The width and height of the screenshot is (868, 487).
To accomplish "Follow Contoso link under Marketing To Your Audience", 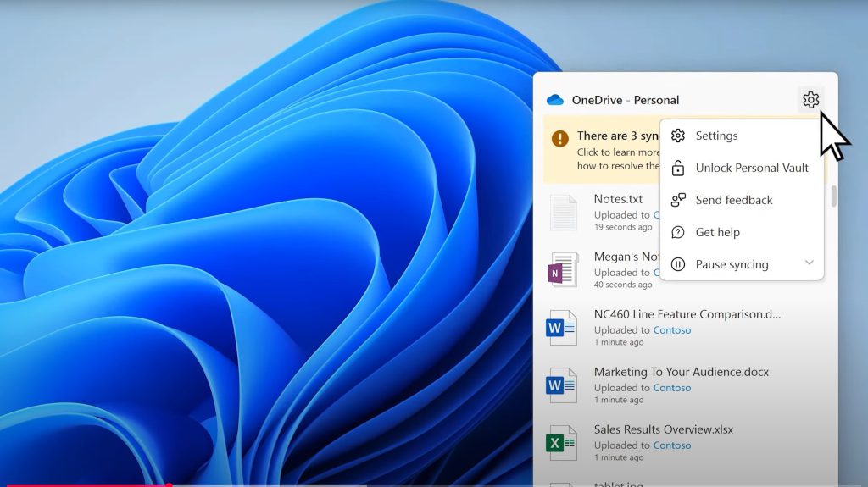I will (671, 388).
